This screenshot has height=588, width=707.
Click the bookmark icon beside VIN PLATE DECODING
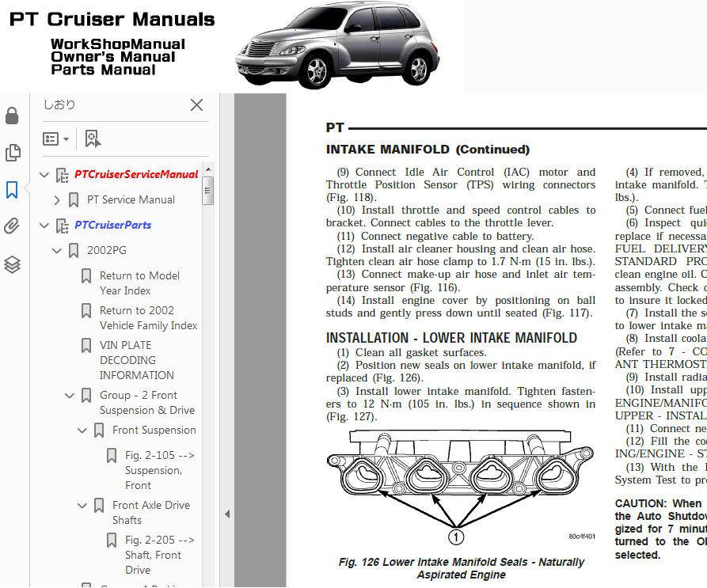(86, 346)
